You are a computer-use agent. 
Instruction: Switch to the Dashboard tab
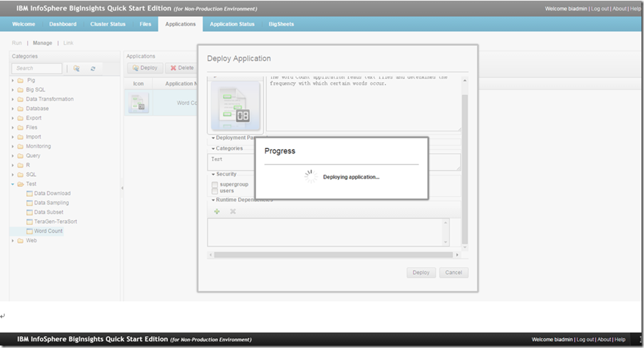(63, 24)
